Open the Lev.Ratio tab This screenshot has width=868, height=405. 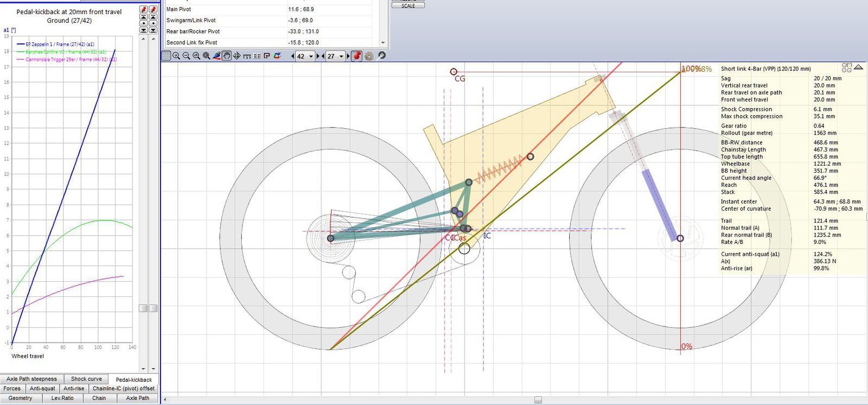pos(62,398)
